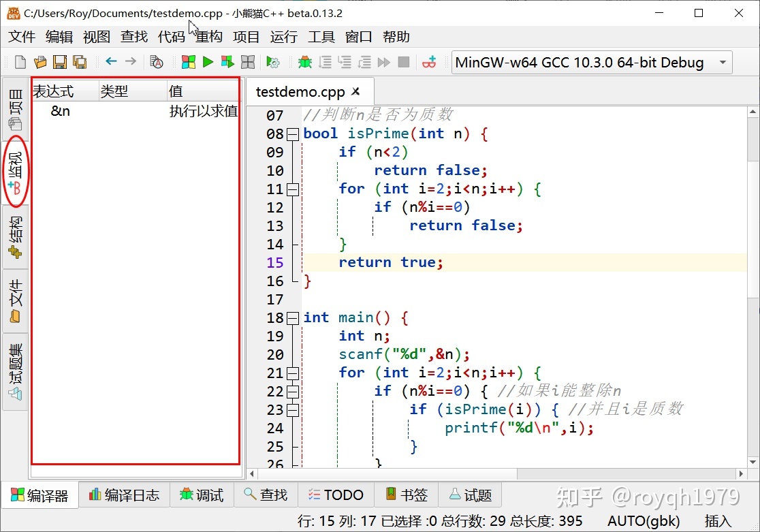This screenshot has height=532, width=760.
Task: Select the &n watch expression row
Action: point(136,111)
